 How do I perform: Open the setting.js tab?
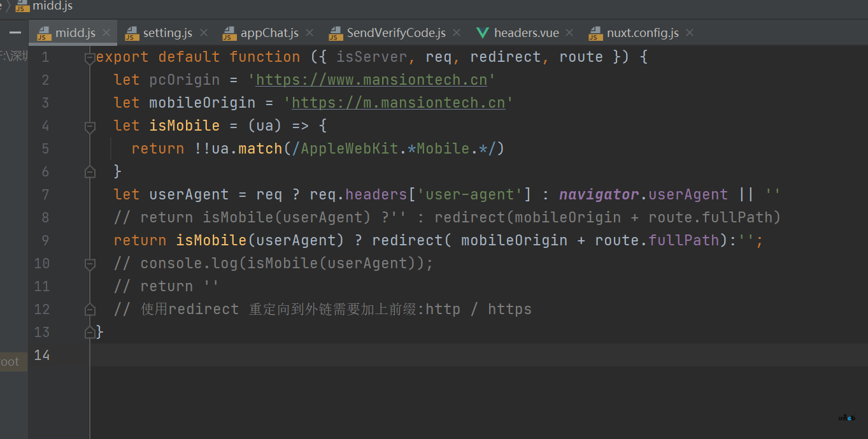pyautogui.click(x=167, y=32)
